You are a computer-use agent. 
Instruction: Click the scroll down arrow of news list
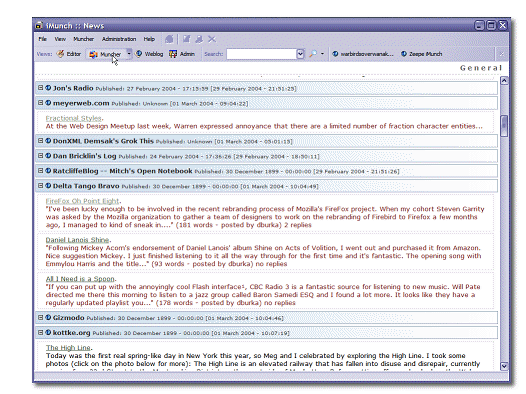[504, 366]
